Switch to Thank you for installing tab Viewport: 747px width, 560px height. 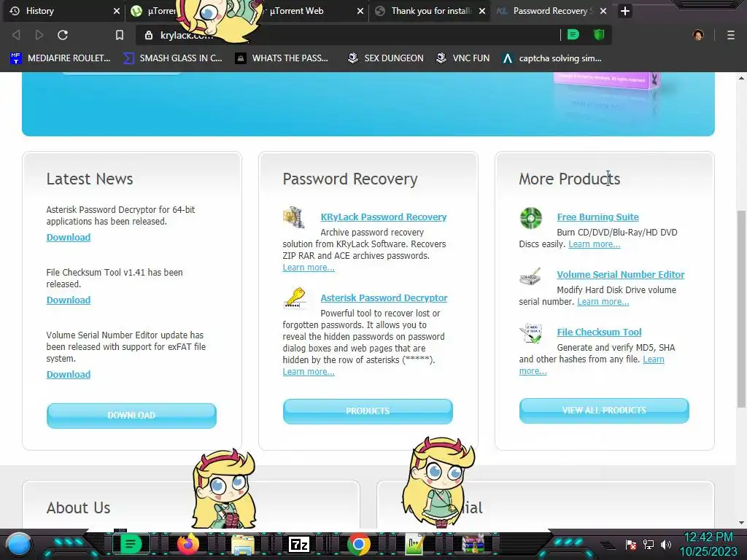(x=430, y=11)
